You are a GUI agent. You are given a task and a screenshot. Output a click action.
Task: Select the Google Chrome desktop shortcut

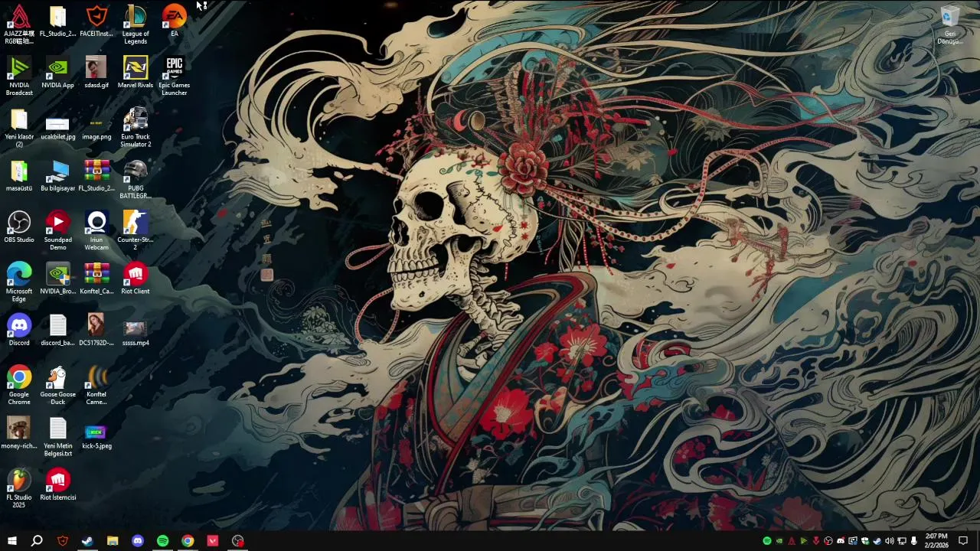(19, 384)
